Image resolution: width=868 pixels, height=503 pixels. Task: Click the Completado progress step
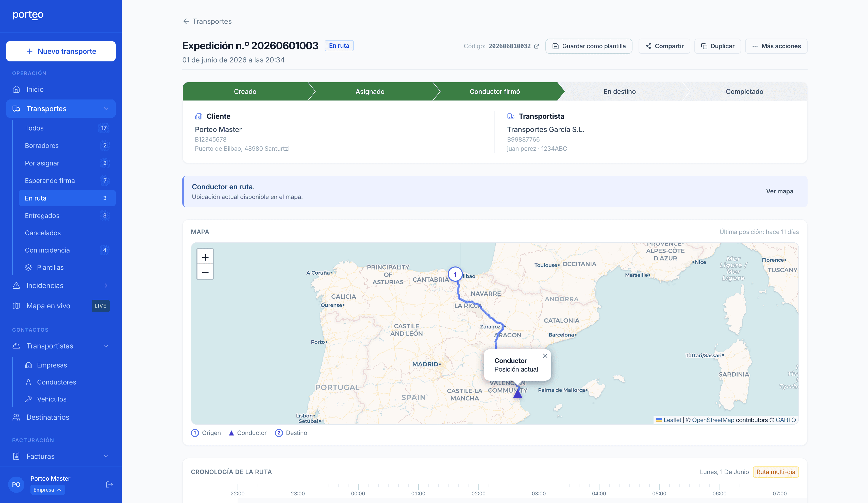(x=744, y=92)
